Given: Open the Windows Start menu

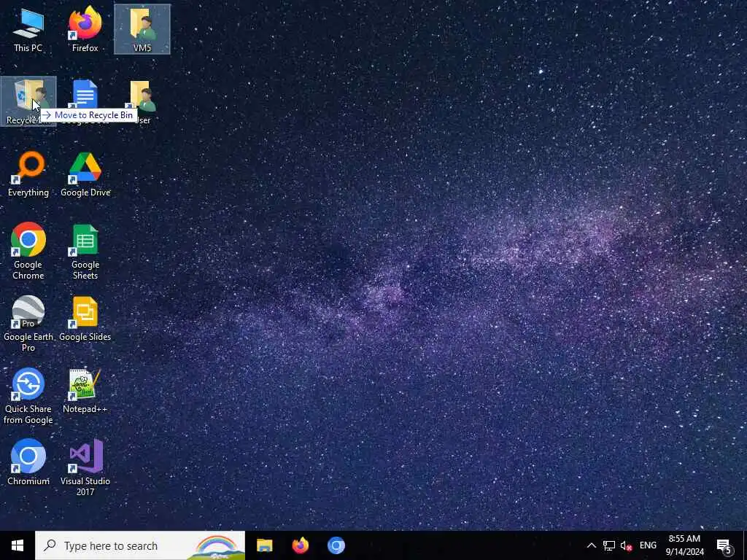Looking at the screenshot, I should point(18,545).
